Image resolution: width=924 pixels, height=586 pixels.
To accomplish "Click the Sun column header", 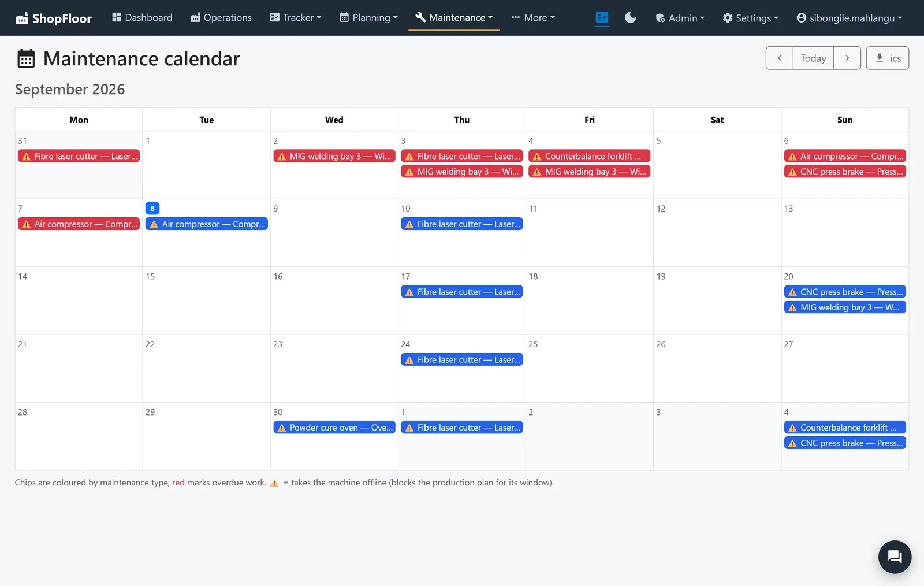I will 845,120.
